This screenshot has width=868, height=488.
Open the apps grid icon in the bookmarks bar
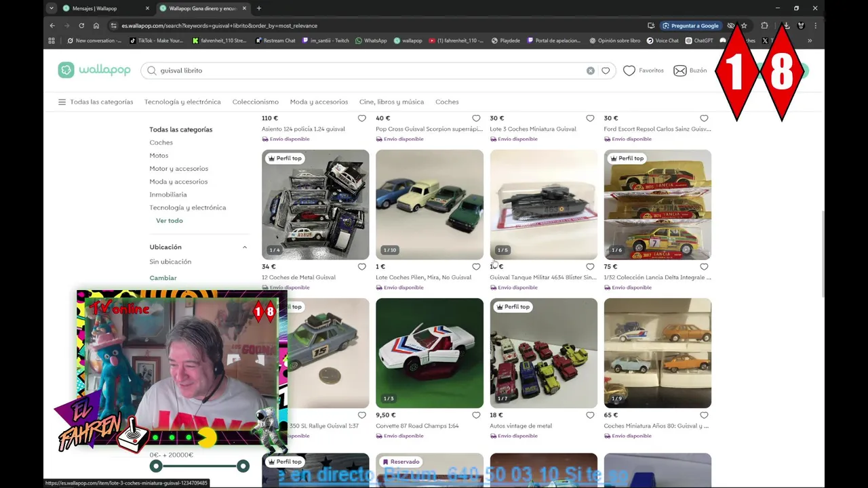(52, 41)
